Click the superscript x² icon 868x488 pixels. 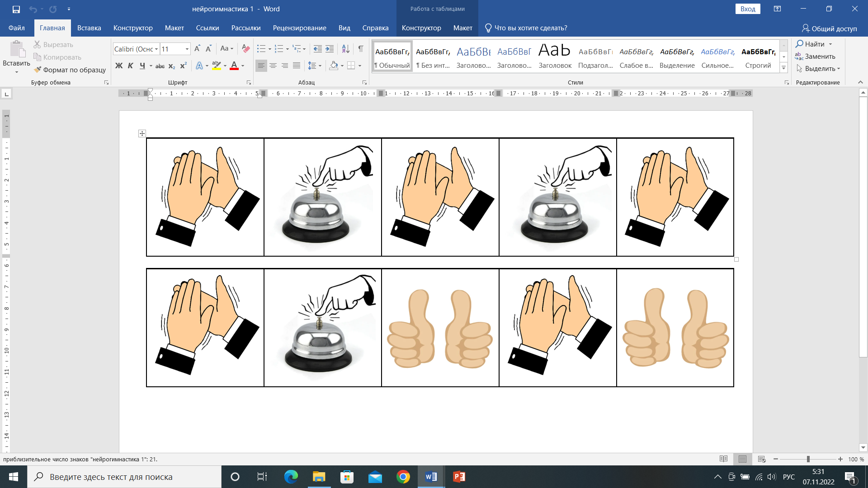(183, 66)
